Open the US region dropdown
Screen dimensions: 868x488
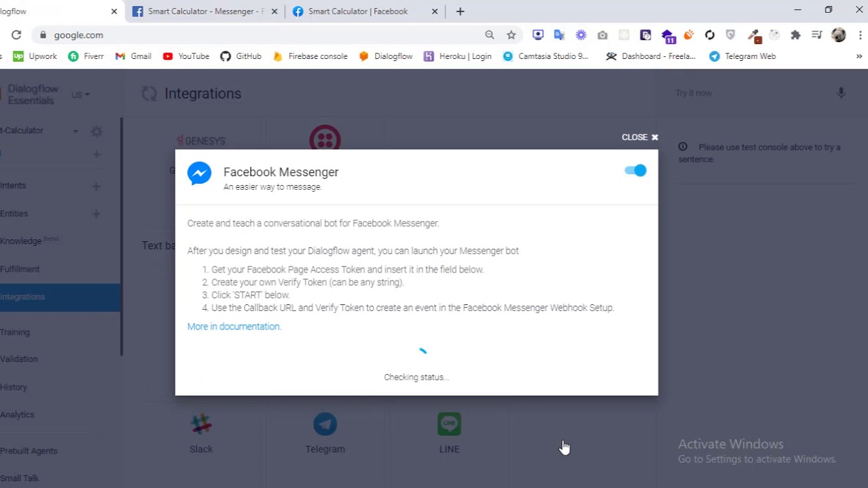click(80, 95)
